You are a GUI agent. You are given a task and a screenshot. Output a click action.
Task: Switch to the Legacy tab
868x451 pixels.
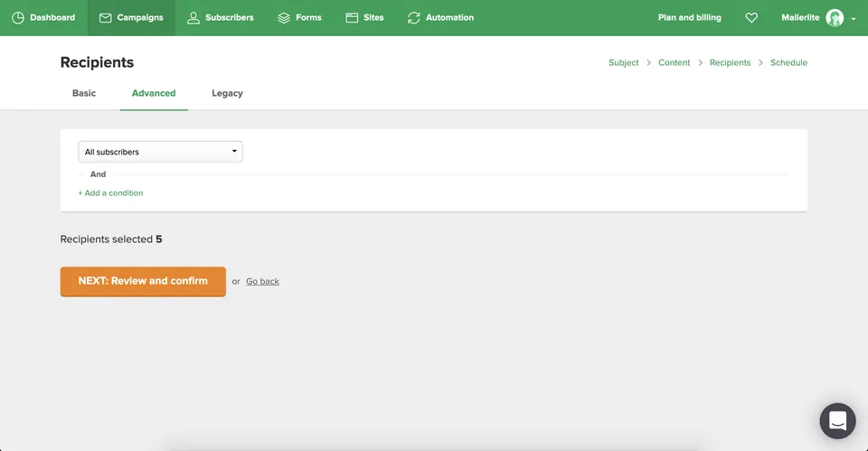pyautogui.click(x=228, y=93)
